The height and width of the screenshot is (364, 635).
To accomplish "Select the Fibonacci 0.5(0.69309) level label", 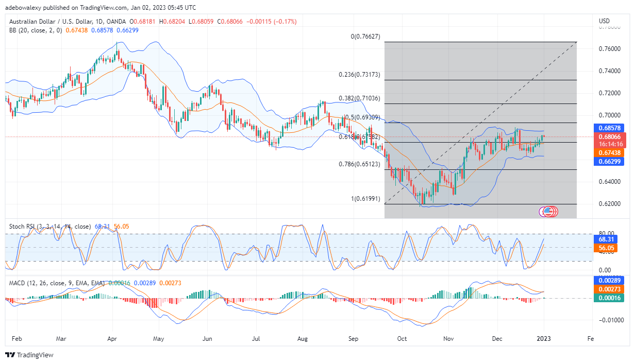I will pyautogui.click(x=362, y=117).
